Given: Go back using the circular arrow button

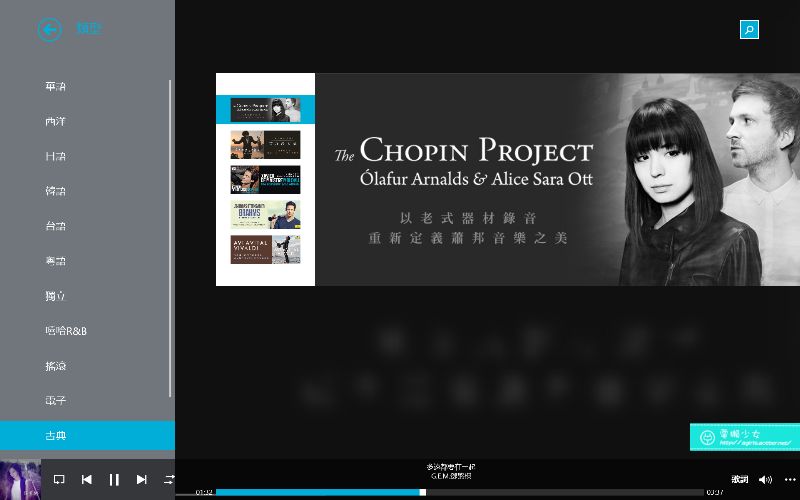Looking at the screenshot, I should pyautogui.click(x=49, y=30).
